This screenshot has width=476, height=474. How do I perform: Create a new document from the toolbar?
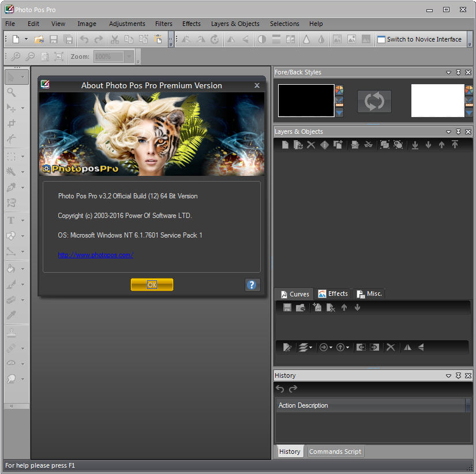pyautogui.click(x=16, y=39)
